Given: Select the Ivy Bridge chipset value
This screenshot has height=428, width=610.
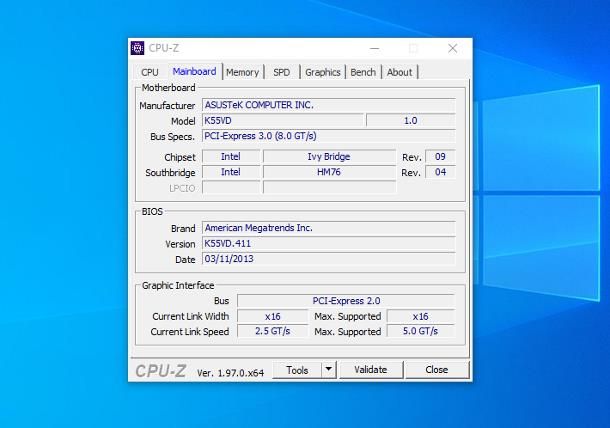Looking at the screenshot, I should click(329, 156).
